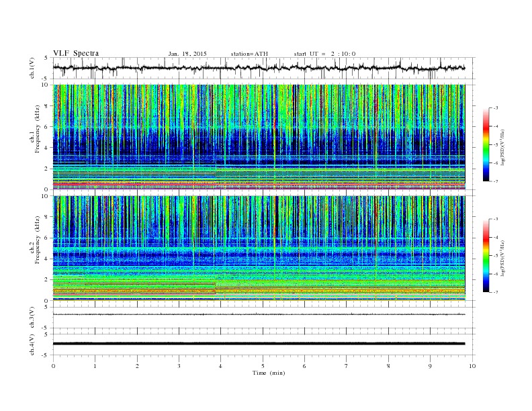This screenshot has width=532, height=411.
Task: Click the "5" tick on the ch.1(V) axis
Action: coord(46,58)
